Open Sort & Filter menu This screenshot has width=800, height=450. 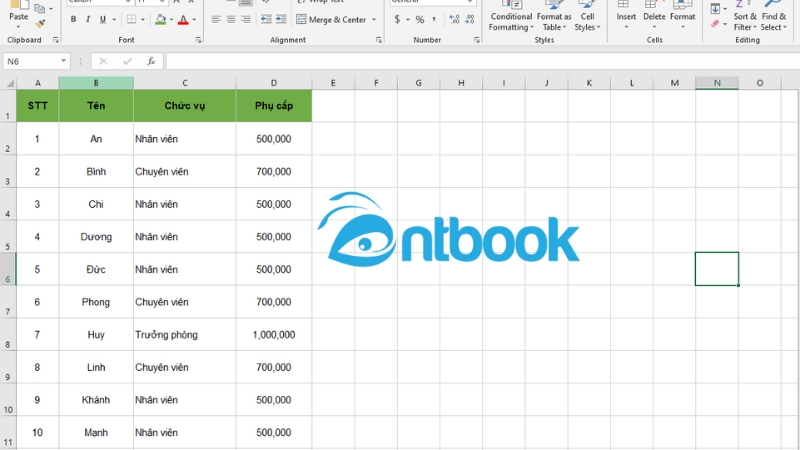[x=745, y=16]
